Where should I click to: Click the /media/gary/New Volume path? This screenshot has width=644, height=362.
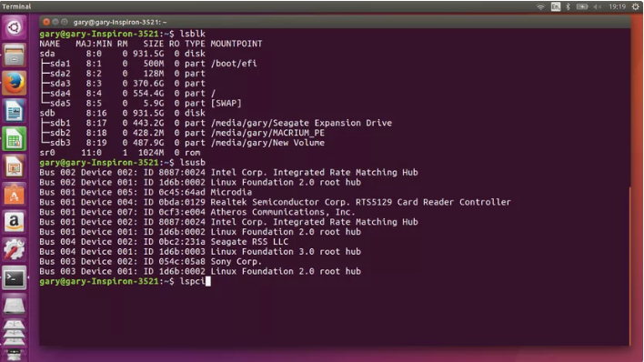click(267, 143)
